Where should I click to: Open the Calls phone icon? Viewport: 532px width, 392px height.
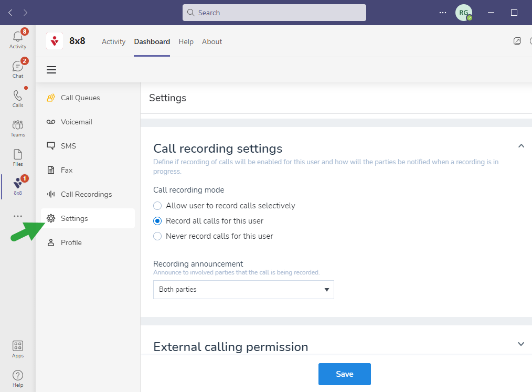tap(18, 97)
